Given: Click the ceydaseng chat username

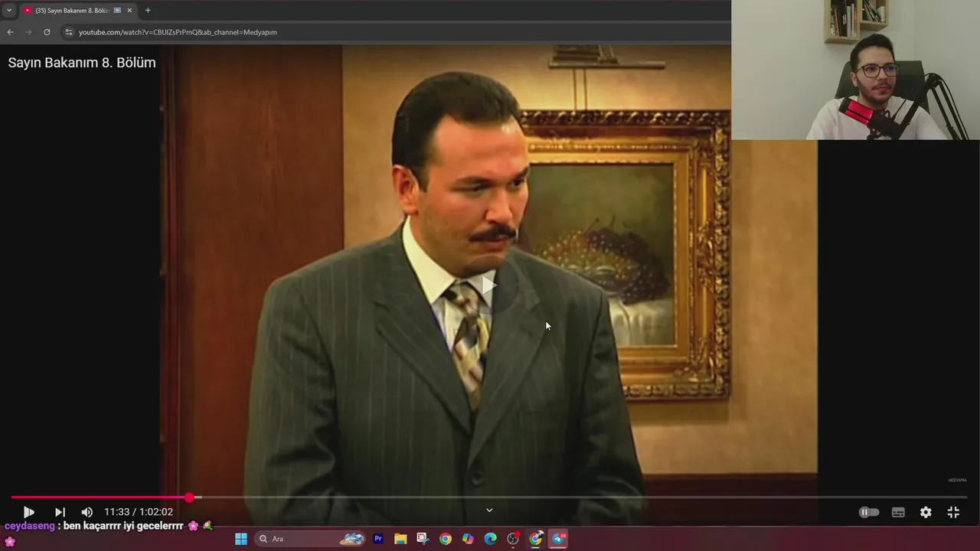Looking at the screenshot, I should 29,527.
